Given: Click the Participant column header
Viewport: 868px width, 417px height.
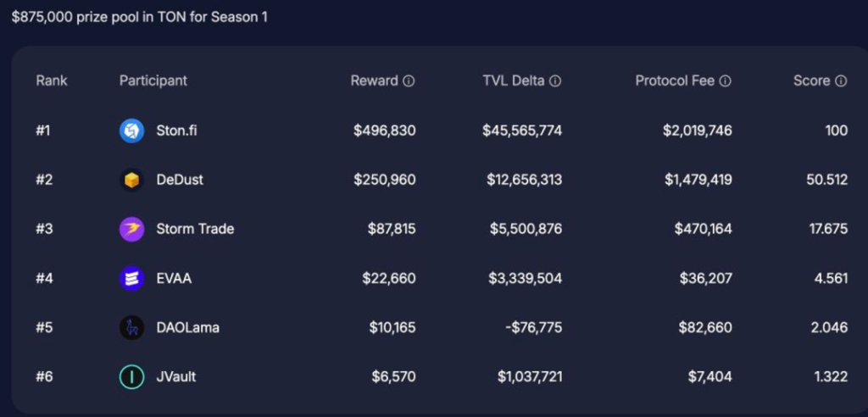Looking at the screenshot, I should click(x=153, y=81).
